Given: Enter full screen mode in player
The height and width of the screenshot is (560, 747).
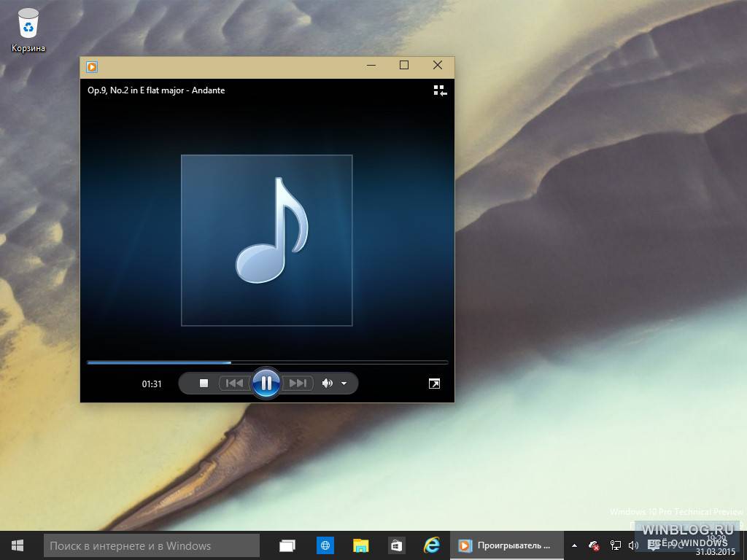Looking at the screenshot, I should 434,384.
